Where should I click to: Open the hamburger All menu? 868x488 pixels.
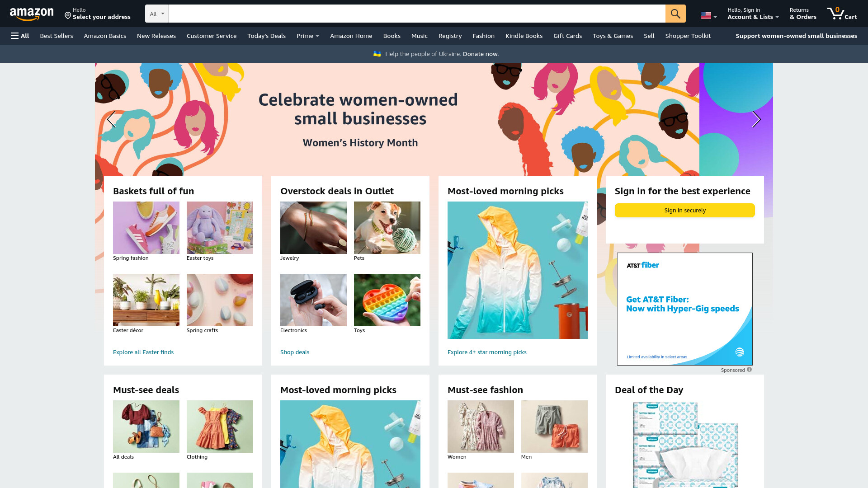click(20, 36)
